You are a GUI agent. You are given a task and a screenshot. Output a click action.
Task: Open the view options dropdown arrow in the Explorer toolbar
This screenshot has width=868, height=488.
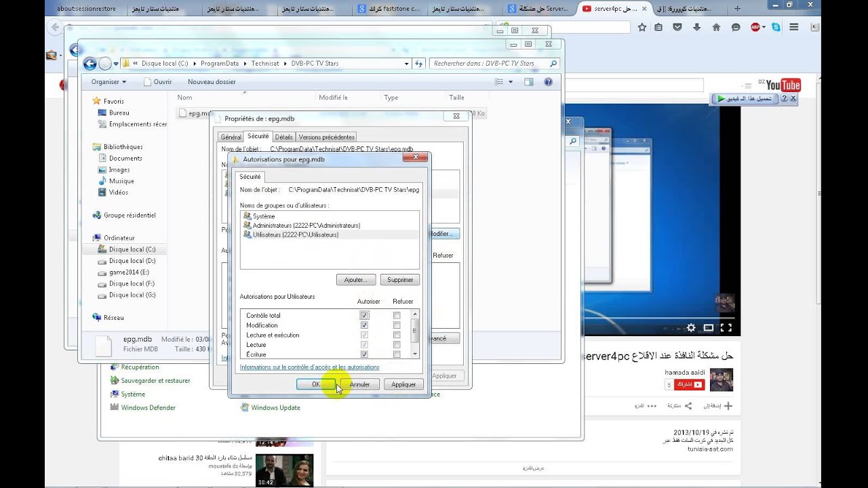point(511,82)
